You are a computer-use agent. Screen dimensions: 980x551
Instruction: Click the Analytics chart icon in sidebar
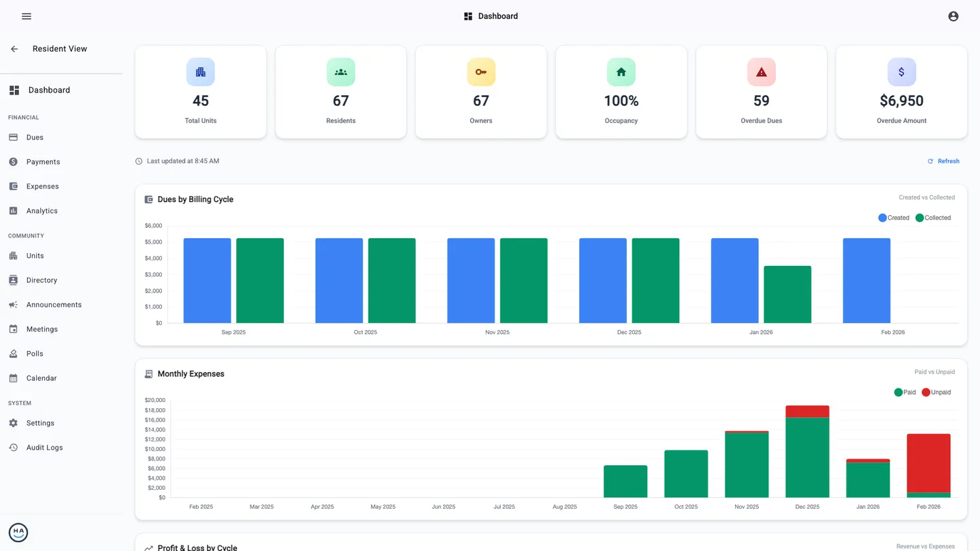click(x=13, y=211)
